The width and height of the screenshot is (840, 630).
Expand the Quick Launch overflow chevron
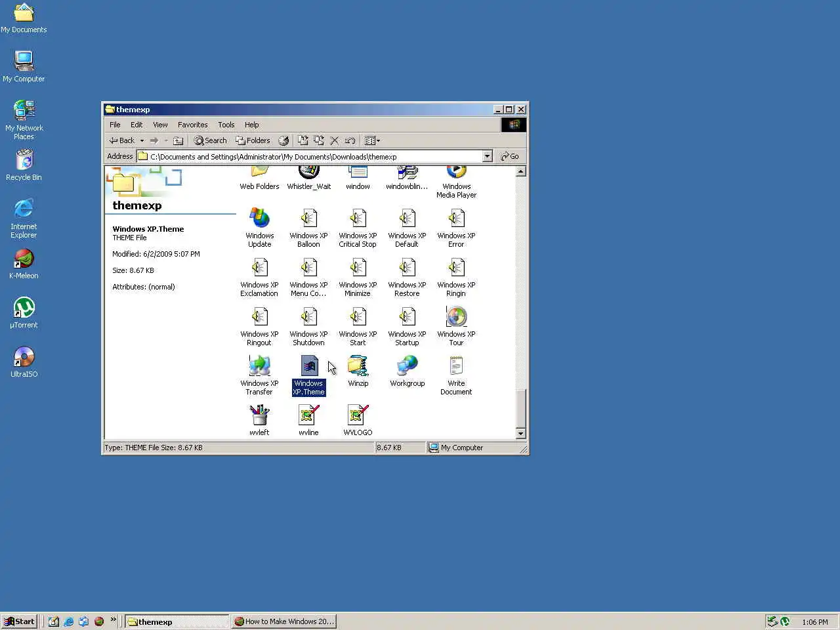point(114,619)
